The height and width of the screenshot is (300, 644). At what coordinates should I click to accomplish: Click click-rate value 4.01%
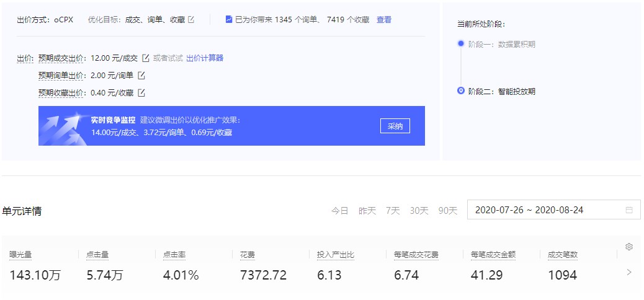point(181,275)
